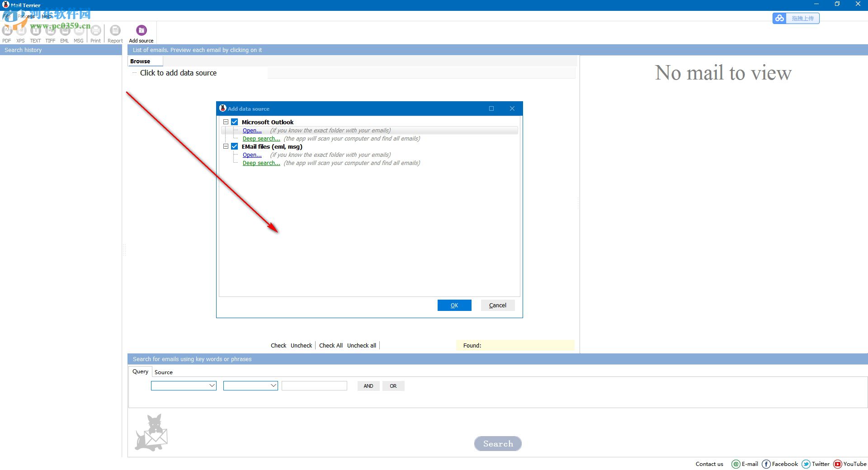Open the Twitter bird icon in footer
The image size is (868, 470).
pos(806,464)
